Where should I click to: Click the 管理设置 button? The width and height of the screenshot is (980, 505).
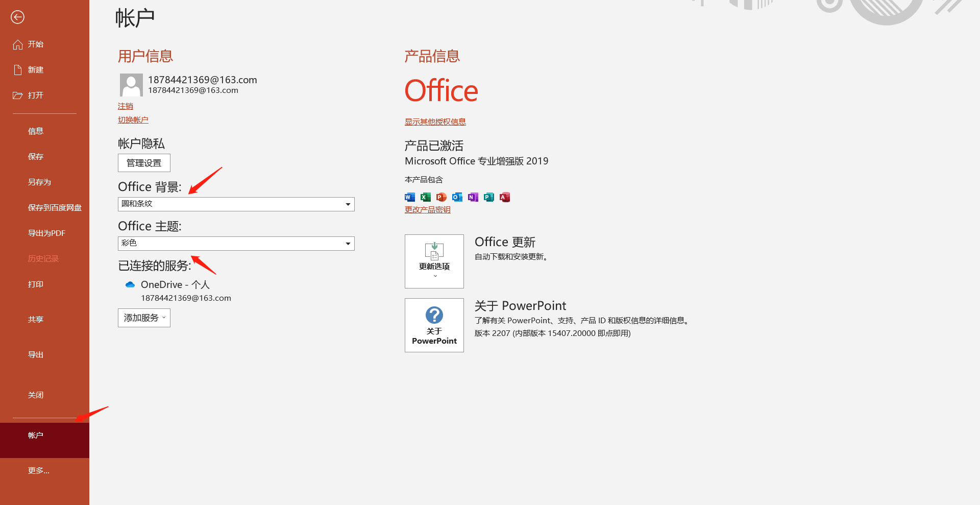(144, 163)
